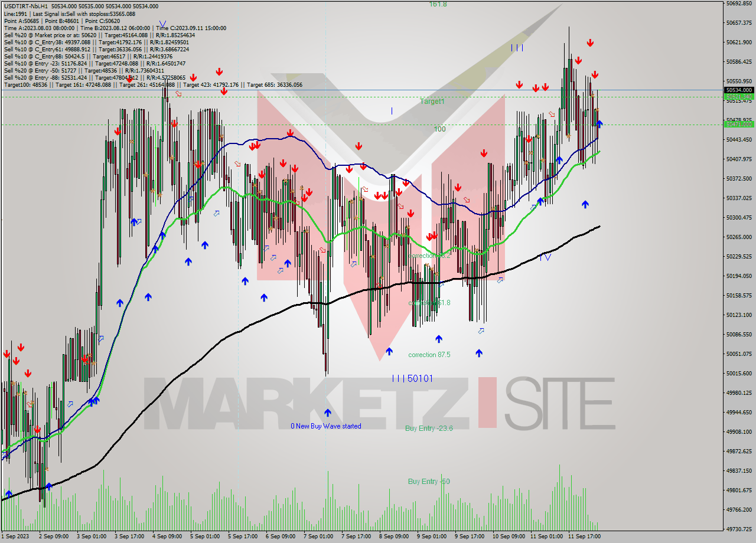This screenshot has width=756, height=543.
Task: Click price axis value 50158.575
Action: (x=739, y=295)
